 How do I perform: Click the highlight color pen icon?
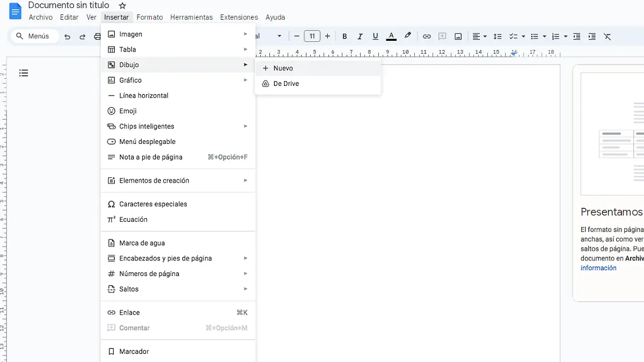pos(407,36)
